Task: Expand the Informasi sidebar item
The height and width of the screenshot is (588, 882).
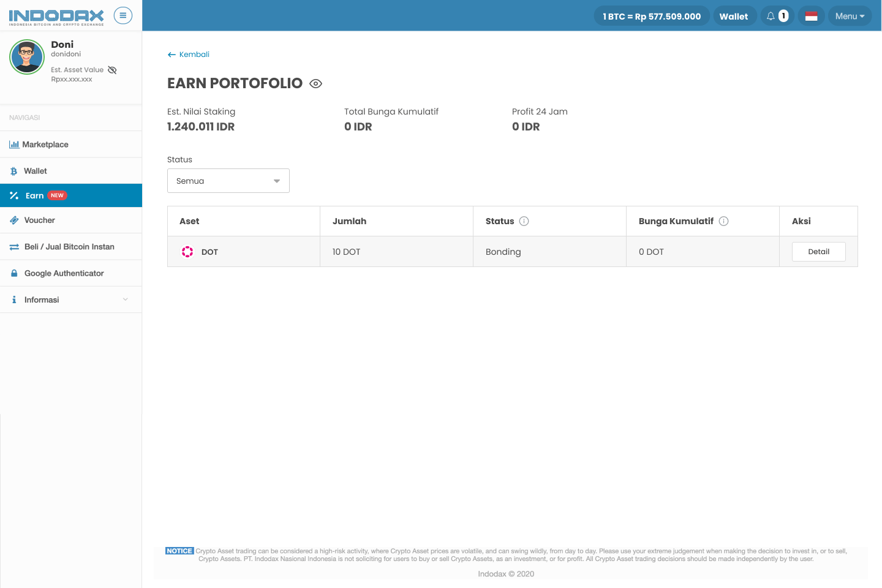Action: click(70, 300)
